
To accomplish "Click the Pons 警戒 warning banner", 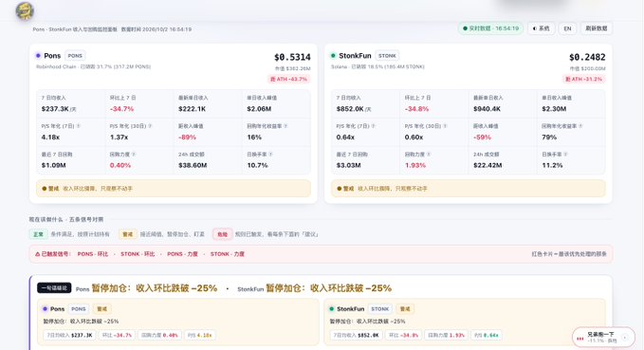I will (174, 189).
